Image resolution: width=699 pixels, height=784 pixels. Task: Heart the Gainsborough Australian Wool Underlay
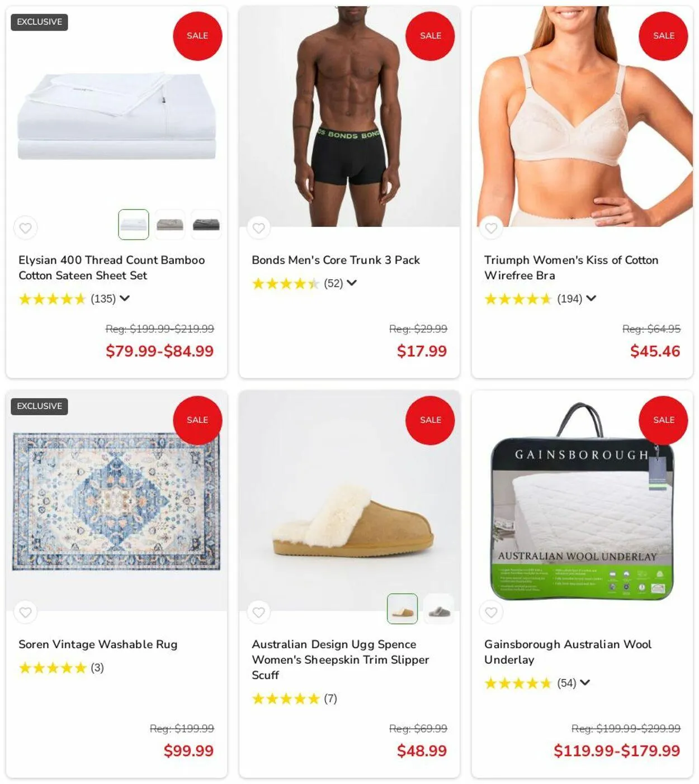[x=491, y=612]
